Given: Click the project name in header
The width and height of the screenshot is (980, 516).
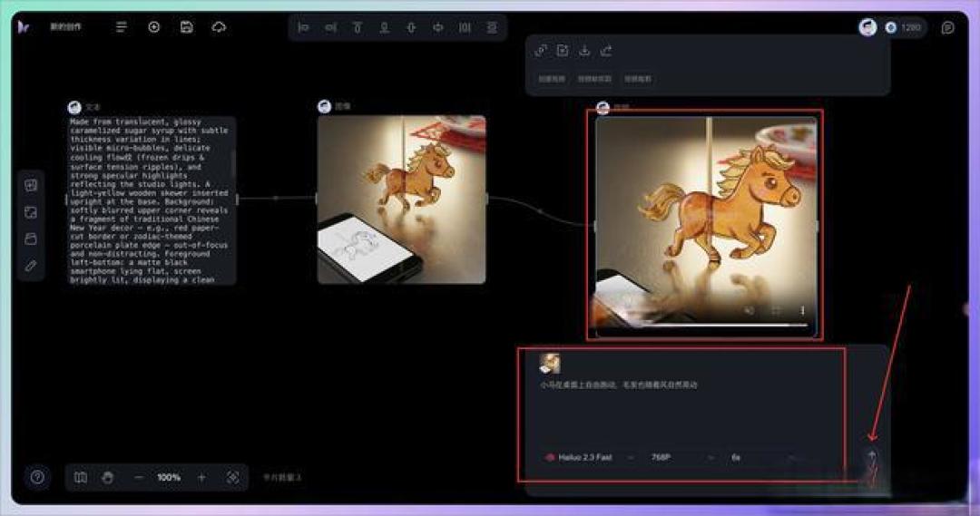Looking at the screenshot, I should [65, 27].
